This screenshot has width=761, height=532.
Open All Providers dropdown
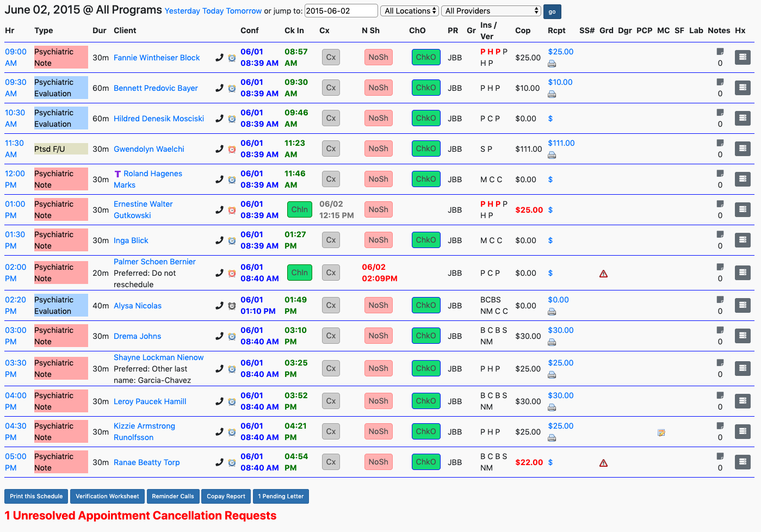click(491, 11)
